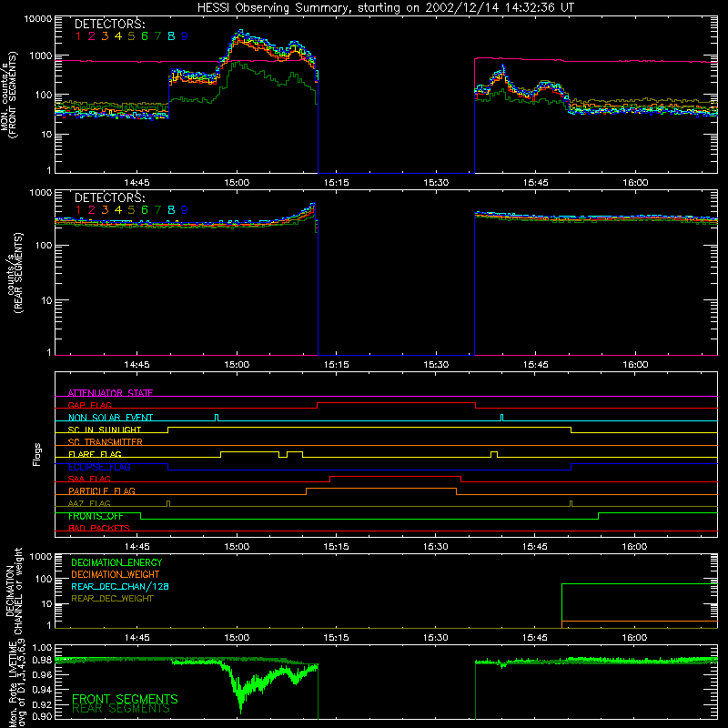Select the SC_TRANSMITTER flag label
Image resolution: width=728 pixels, height=728 pixels.
point(105,441)
